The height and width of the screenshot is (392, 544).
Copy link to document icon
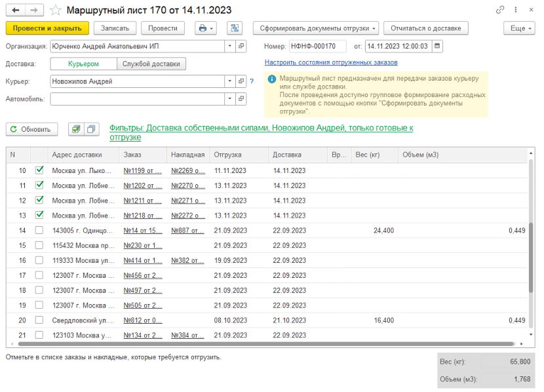(x=500, y=10)
